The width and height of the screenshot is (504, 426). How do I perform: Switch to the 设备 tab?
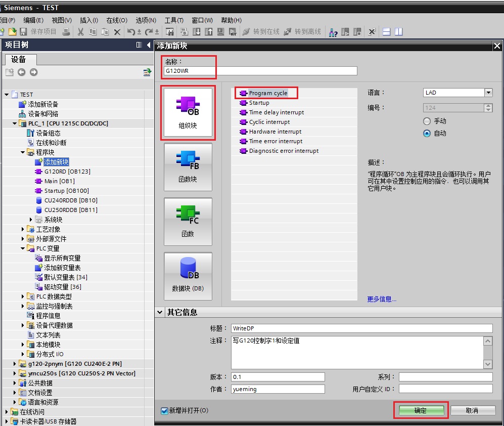(x=21, y=60)
